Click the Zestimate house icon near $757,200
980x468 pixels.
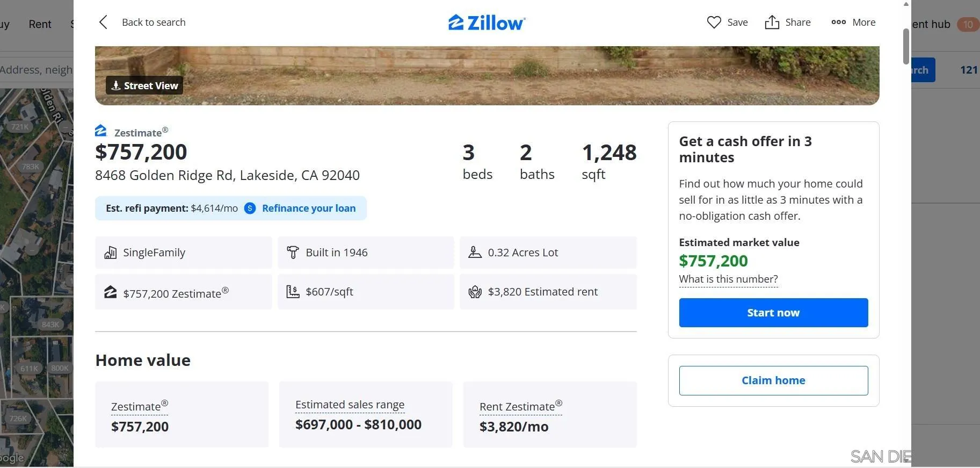pos(111,292)
